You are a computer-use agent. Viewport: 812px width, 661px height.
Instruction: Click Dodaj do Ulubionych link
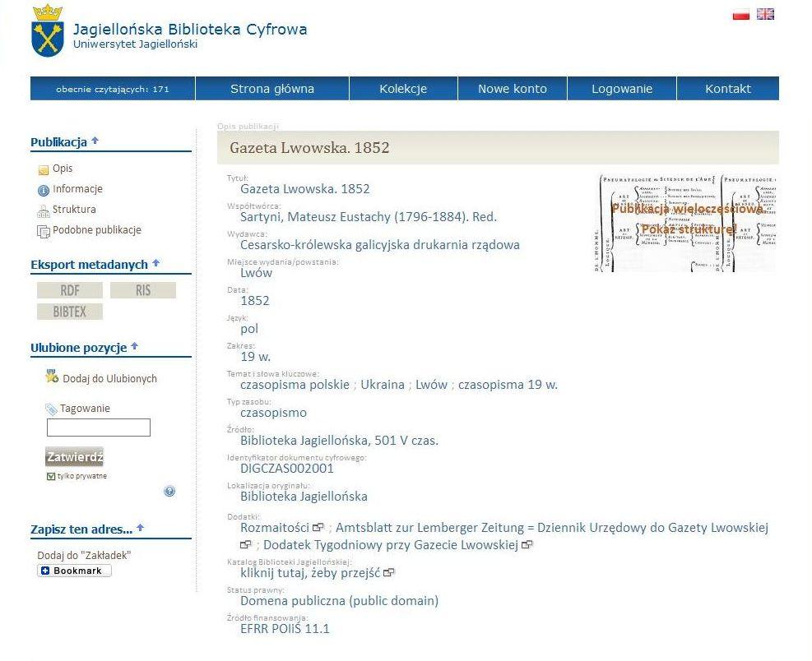pos(109,378)
